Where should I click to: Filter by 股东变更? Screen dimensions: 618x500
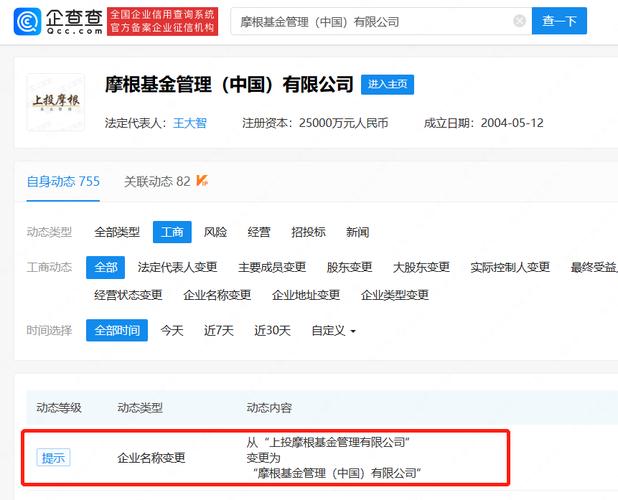350,268
